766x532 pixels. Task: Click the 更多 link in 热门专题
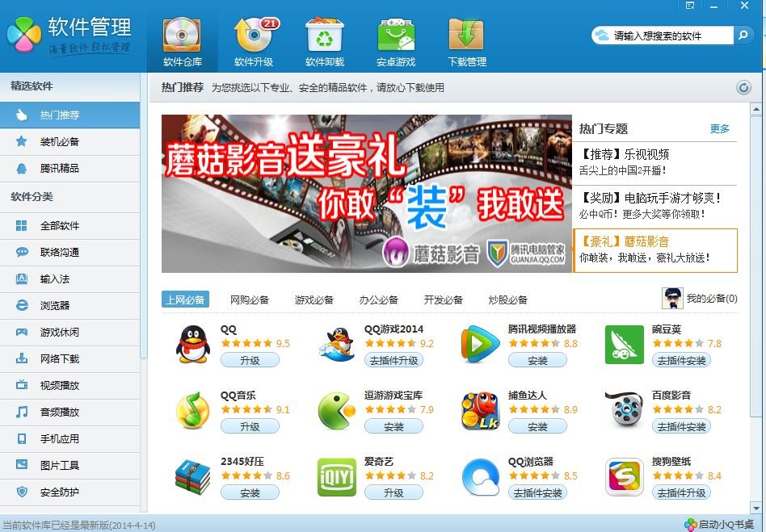[719, 129]
